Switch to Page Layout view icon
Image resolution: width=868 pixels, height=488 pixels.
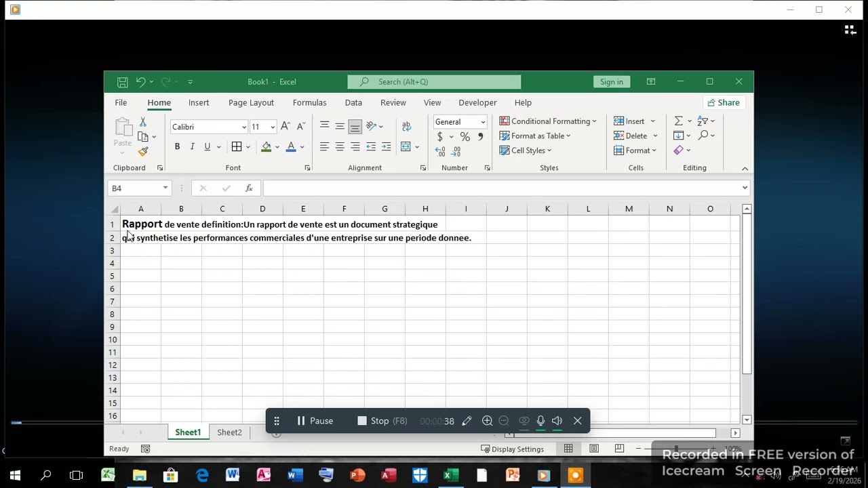(x=594, y=449)
